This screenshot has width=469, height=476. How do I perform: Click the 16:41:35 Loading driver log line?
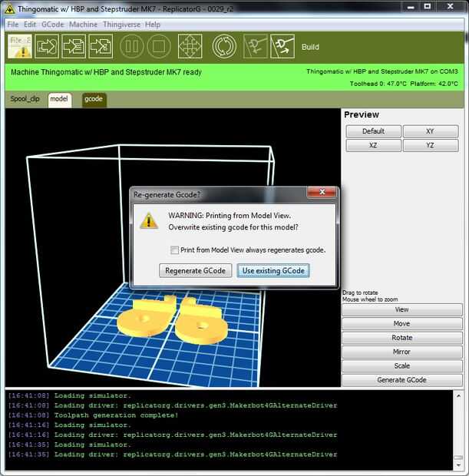click(173, 455)
